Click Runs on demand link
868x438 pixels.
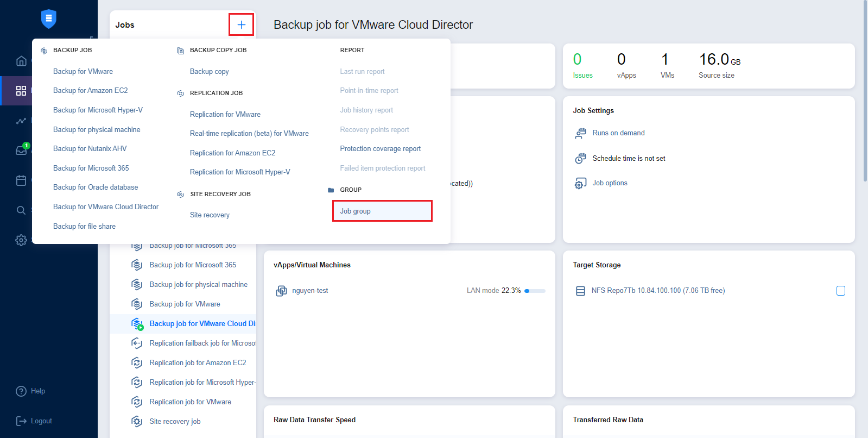pos(618,133)
